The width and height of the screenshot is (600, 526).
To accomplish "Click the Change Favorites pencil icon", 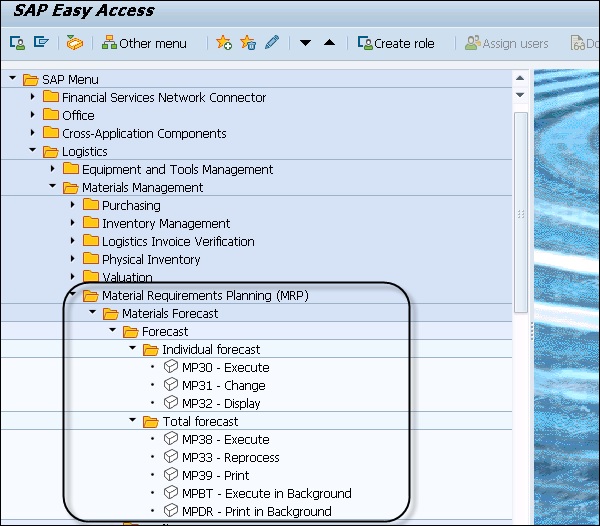I will click(272, 44).
